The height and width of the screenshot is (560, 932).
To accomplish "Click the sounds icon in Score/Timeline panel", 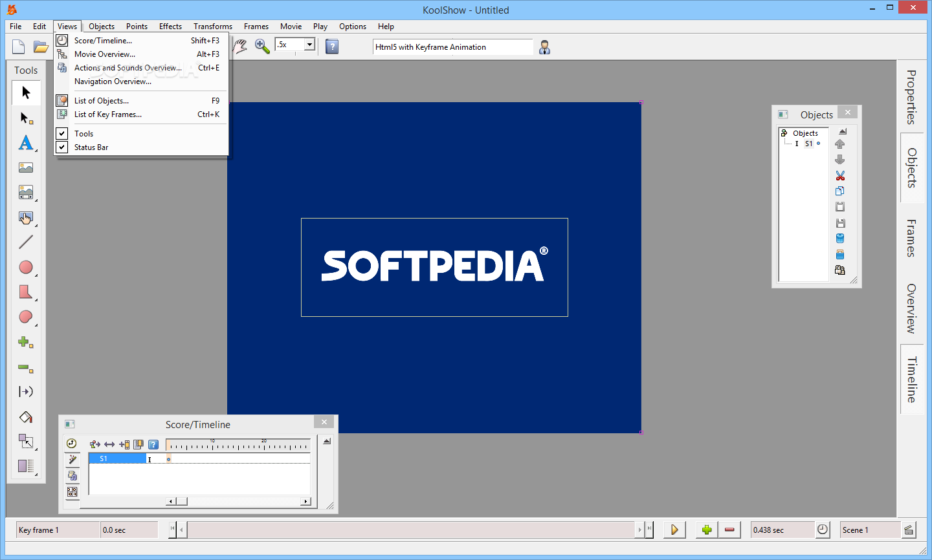I will pyautogui.click(x=72, y=475).
